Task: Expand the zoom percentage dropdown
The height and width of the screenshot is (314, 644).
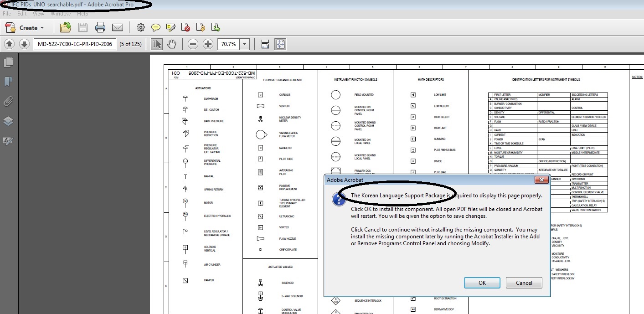Action: [x=244, y=44]
